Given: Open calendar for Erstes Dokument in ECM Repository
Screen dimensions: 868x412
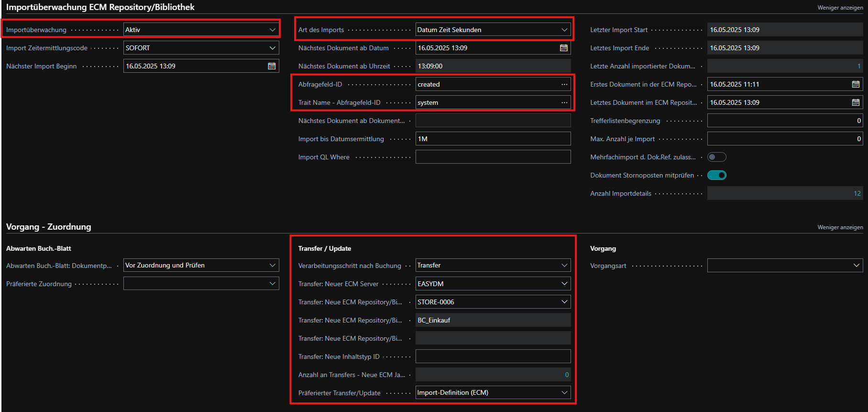Looking at the screenshot, I should (x=856, y=84).
